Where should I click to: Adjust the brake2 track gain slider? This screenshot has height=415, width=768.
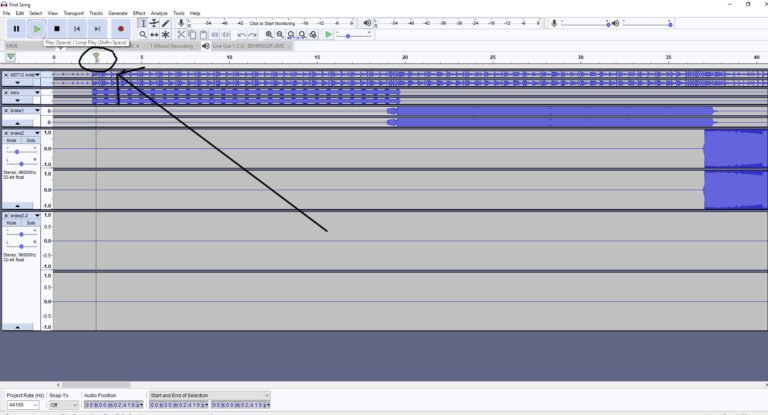click(21, 151)
